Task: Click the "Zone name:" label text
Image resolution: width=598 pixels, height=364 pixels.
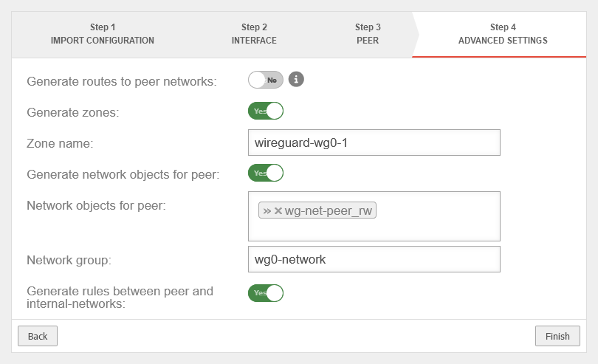Action: click(60, 143)
